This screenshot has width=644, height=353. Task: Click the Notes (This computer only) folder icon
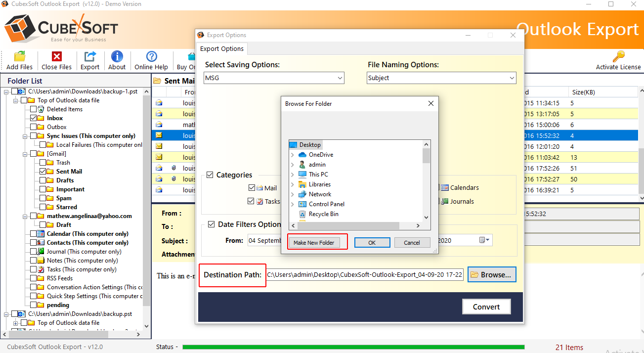coord(42,261)
